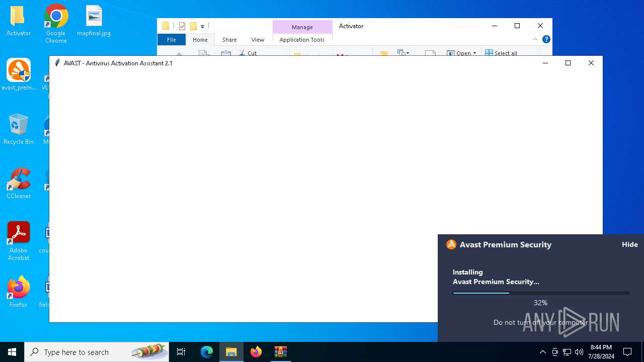Collapse the Explorer ribbon with the chevron
This screenshot has width=644, height=362.
[535, 39]
